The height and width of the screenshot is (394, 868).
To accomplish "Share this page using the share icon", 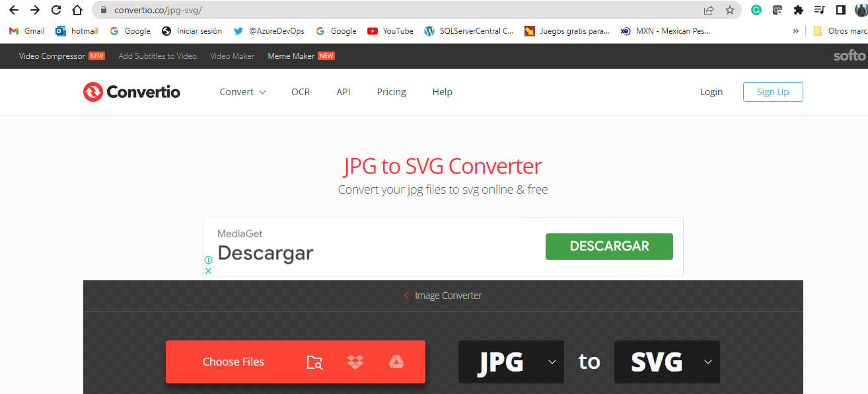I will pyautogui.click(x=709, y=10).
